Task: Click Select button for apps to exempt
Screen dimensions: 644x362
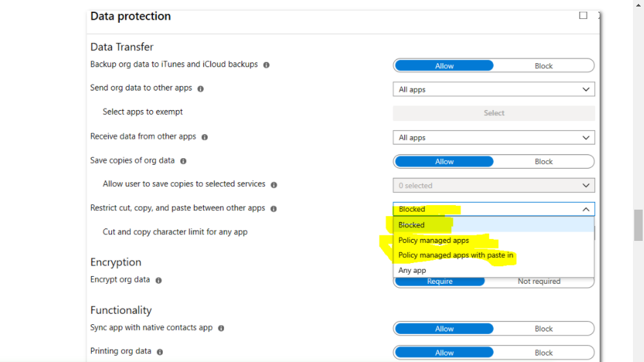Action: [494, 113]
